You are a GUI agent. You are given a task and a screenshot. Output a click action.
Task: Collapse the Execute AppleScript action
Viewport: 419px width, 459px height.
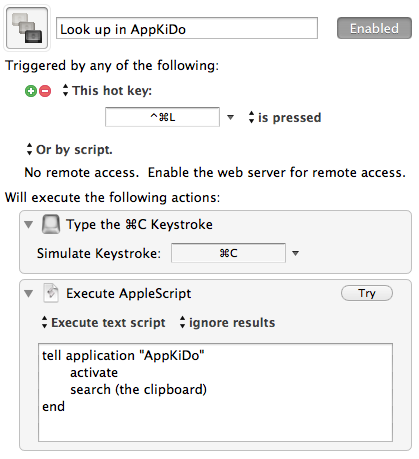coord(29,294)
